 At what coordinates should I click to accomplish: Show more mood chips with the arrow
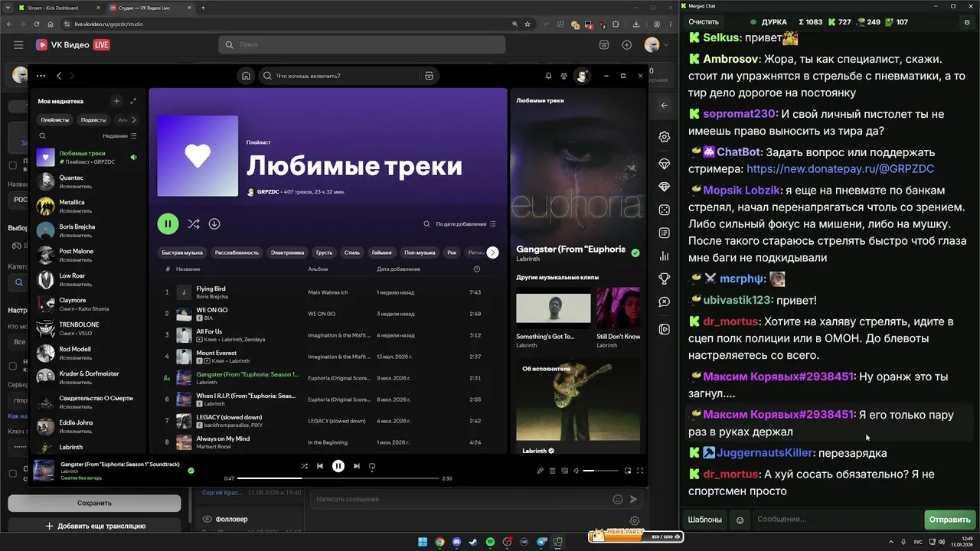click(x=493, y=253)
